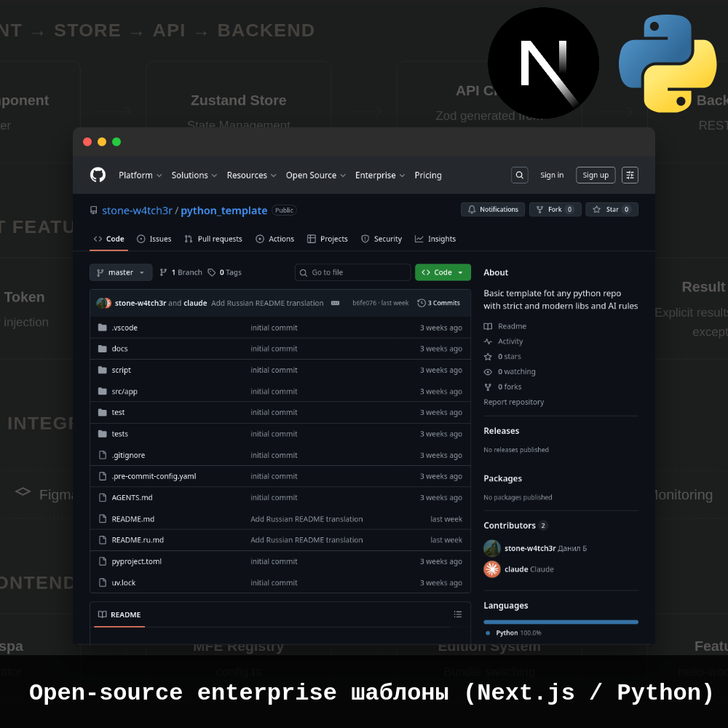Click the Contributors heading link
Screen dimensions: 728x728
pyautogui.click(x=510, y=525)
